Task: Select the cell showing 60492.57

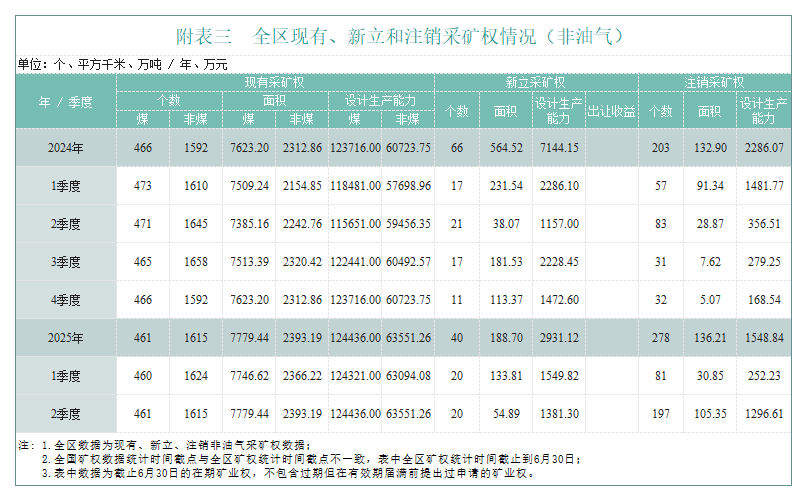Action: point(407,262)
